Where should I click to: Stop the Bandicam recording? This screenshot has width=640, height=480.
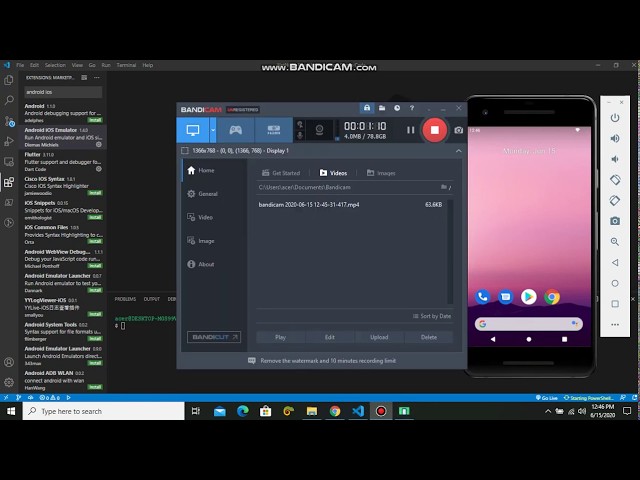(435, 130)
